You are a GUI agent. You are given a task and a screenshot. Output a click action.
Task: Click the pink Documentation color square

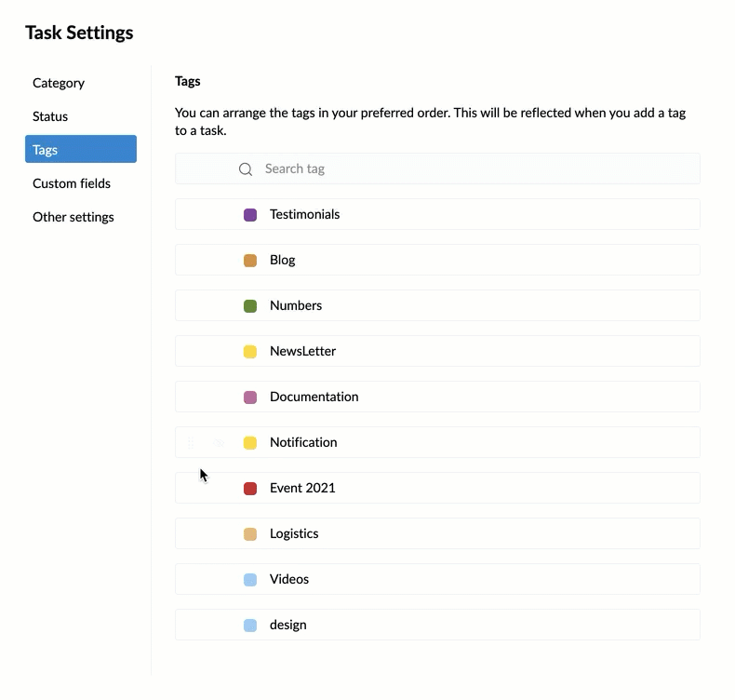pos(250,397)
